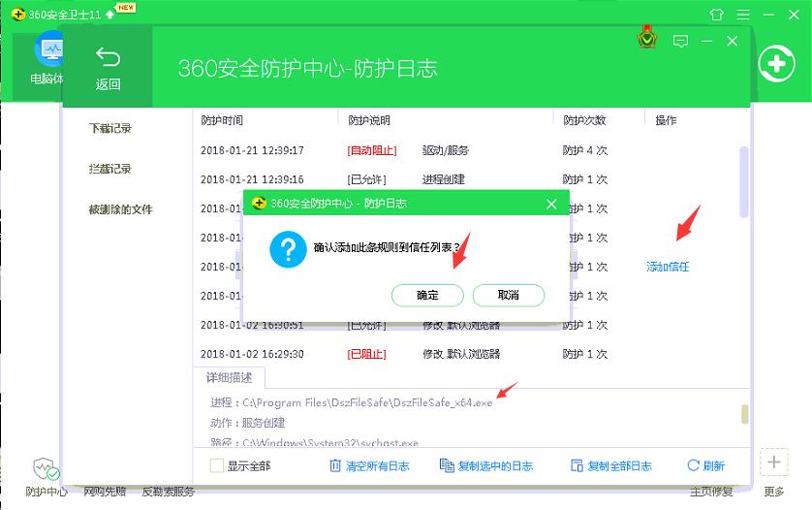Click the 防护时间 column header
Viewport: 812px width, 510px height.
(x=222, y=120)
